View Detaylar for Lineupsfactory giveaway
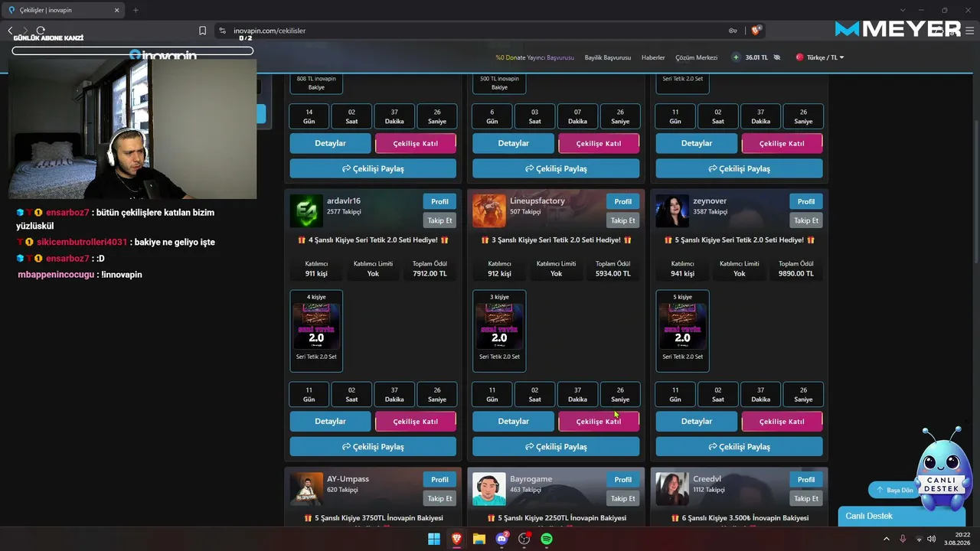Image resolution: width=980 pixels, height=551 pixels. pyautogui.click(x=514, y=422)
